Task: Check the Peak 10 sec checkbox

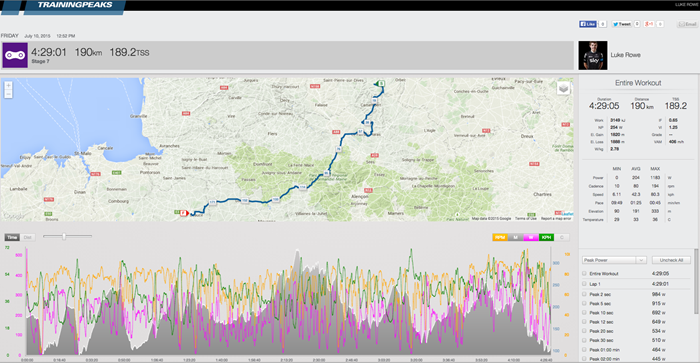Action: [x=584, y=313]
